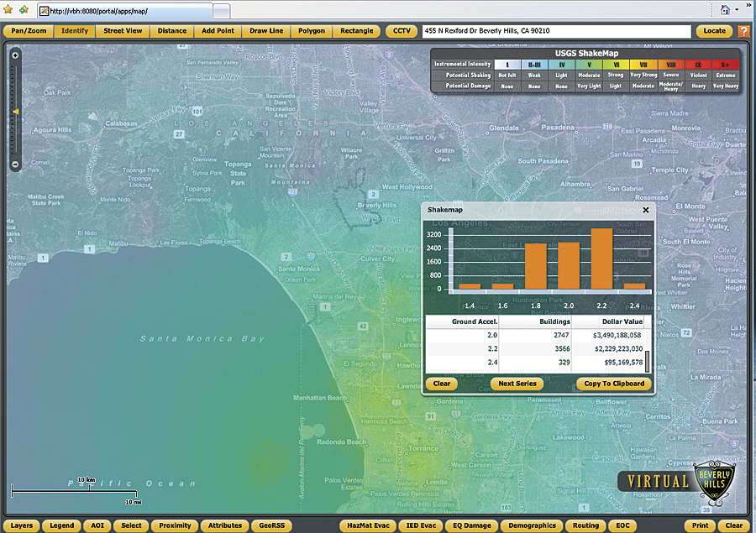The width and height of the screenshot is (756, 533).
Task: Click the browser favorites star icon
Action: point(8,9)
